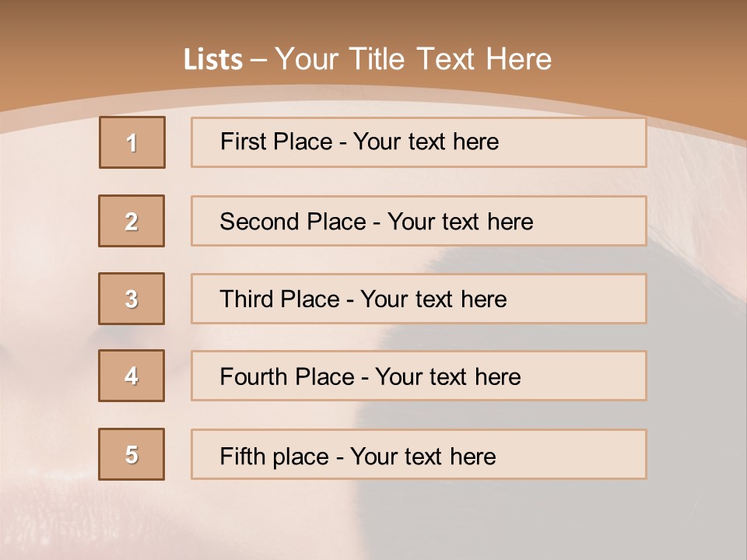The height and width of the screenshot is (560, 747).
Task: Select "Your text here" in the fifth row
Action: [423, 456]
